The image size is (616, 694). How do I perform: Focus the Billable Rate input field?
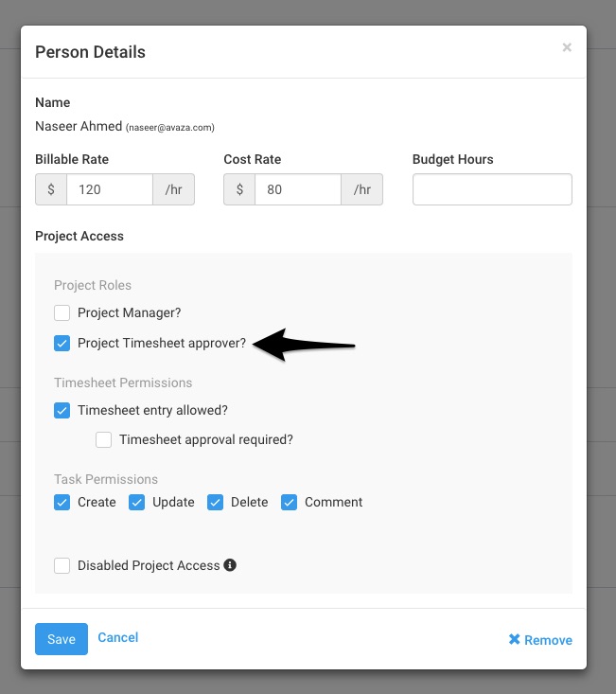click(x=110, y=189)
